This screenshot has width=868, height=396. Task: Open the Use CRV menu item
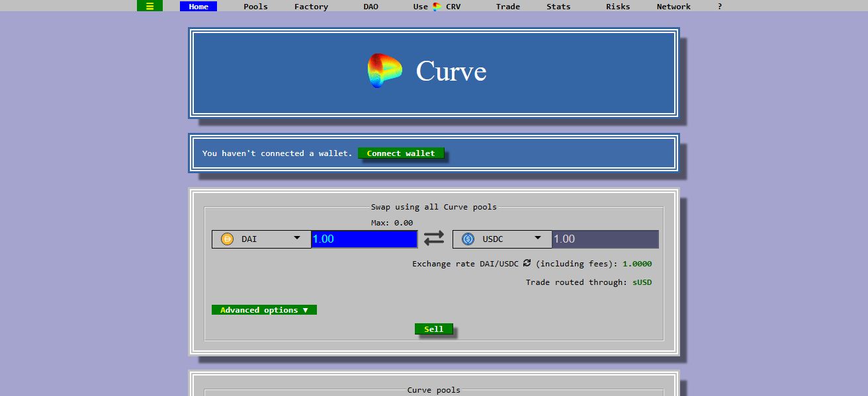[x=437, y=7]
